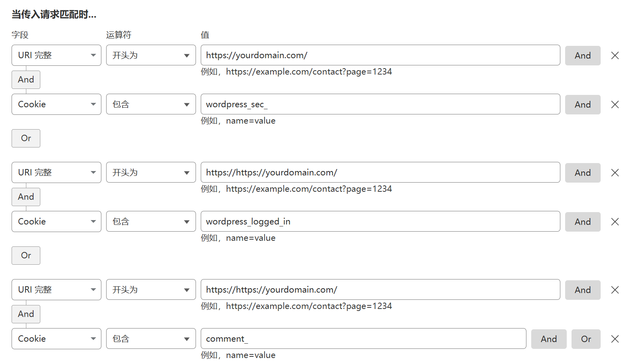Viewport: 627px width, 364px height.
Task: Open the first URI 完整 field dropdown
Action: (x=56, y=55)
